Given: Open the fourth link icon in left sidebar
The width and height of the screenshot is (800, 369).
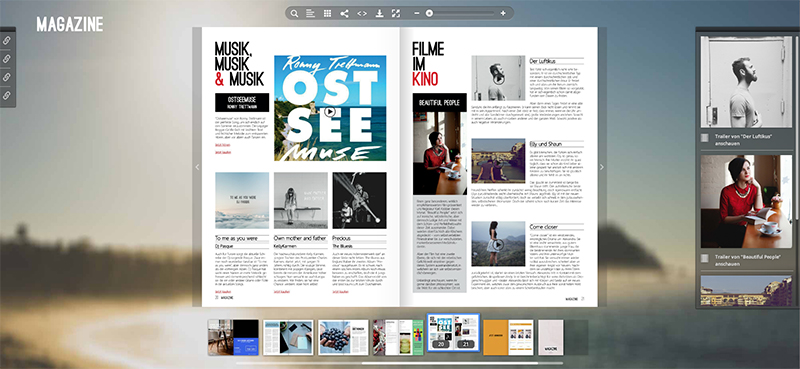Looking at the screenshot, I should 7,95.
